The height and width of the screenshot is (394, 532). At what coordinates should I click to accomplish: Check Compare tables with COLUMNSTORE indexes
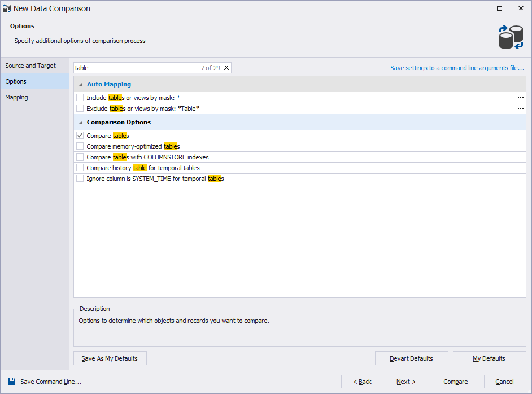pos(80,157)
